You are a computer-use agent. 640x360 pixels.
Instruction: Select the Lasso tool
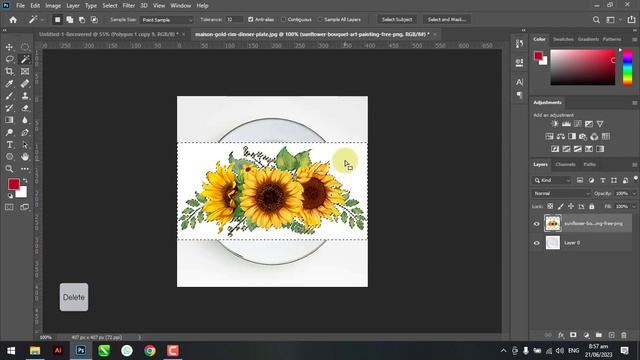coord(9,60)
